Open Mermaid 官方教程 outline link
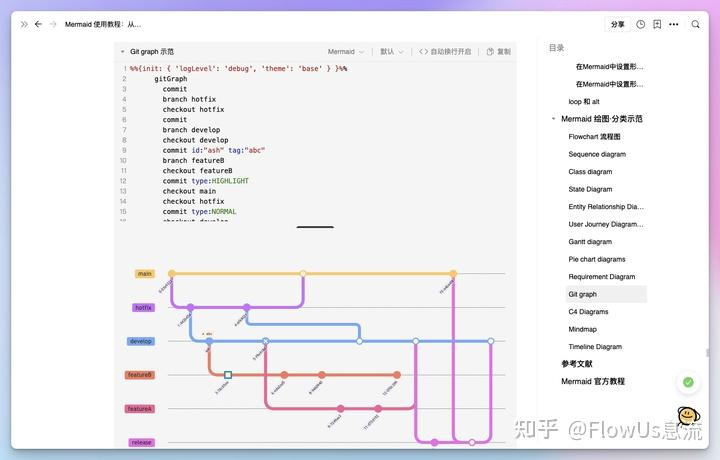 tap(592, 381)
